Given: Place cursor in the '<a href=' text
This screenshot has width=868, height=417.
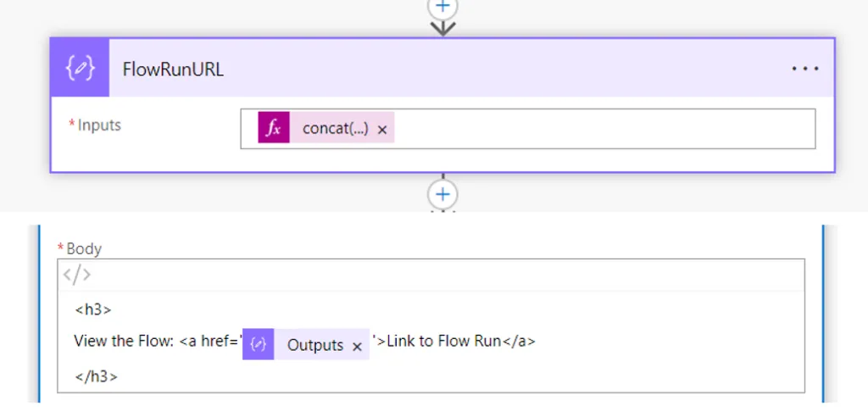Looking at the screenshot, I should pyautogui.click(x=211, y=341).
